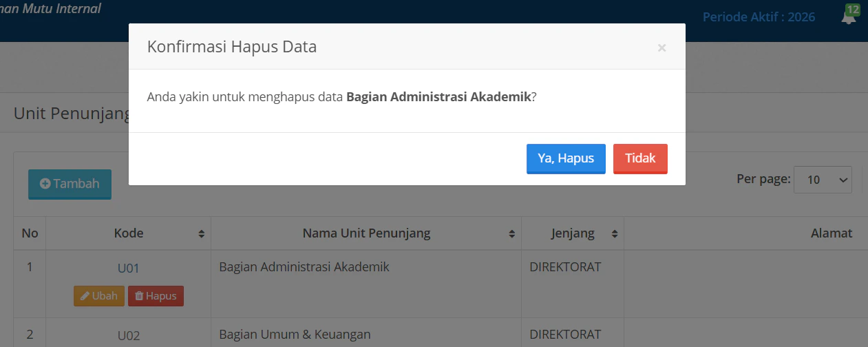The height and width of the screenshot is (347, 868).
Task: Open the notification bell with badge 12
Action: [850, 16]
